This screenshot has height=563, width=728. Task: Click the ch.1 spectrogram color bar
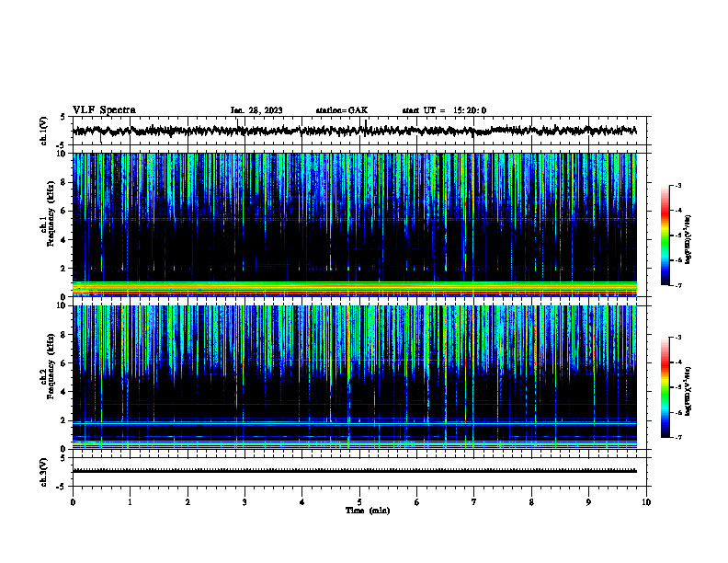click(x=665, y=236)
